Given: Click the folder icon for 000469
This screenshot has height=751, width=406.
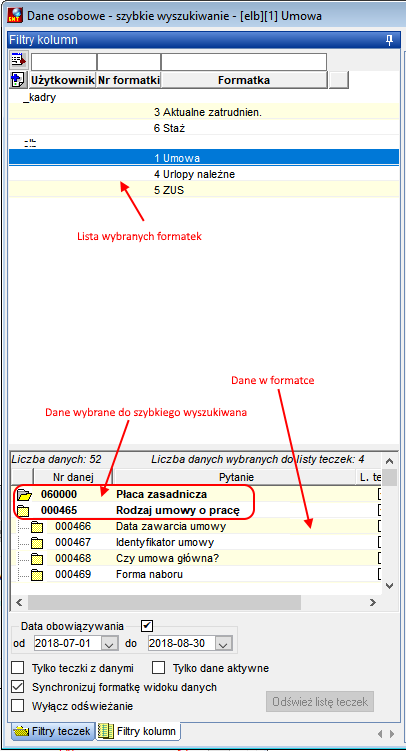Looking at the screenshot, I should (37, 574).
